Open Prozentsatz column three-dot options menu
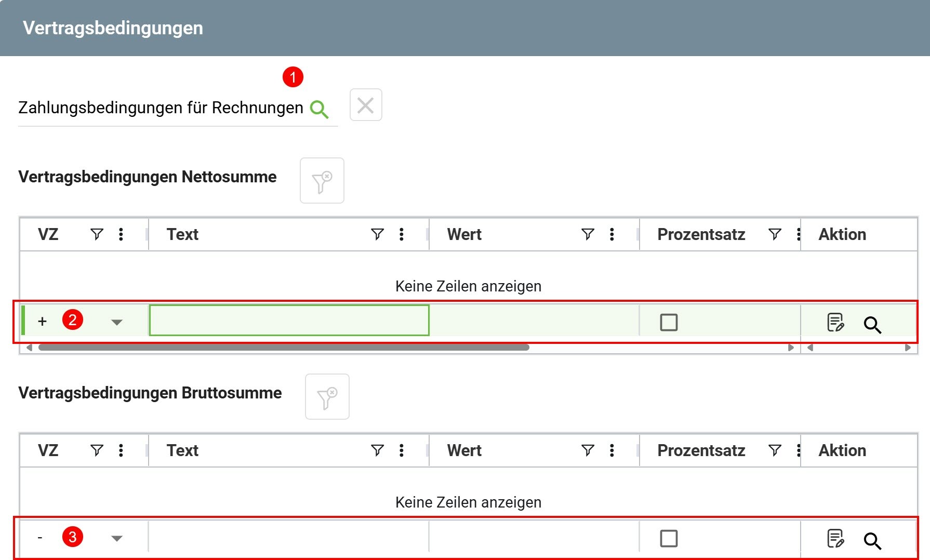Viewport: 930px width, 560px height. click(799, 234)
